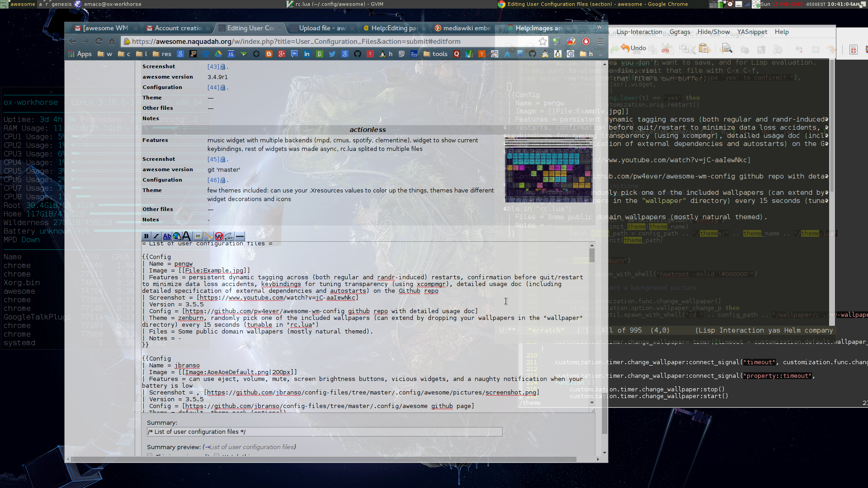Open Chrome hamburger menu
The width and height of the screenshot is (868, 488).
(x=600, y=42)
